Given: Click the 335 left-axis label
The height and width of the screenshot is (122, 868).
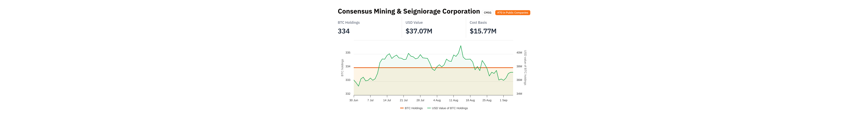Looking at the screenshot, I should tap(348, 53).
